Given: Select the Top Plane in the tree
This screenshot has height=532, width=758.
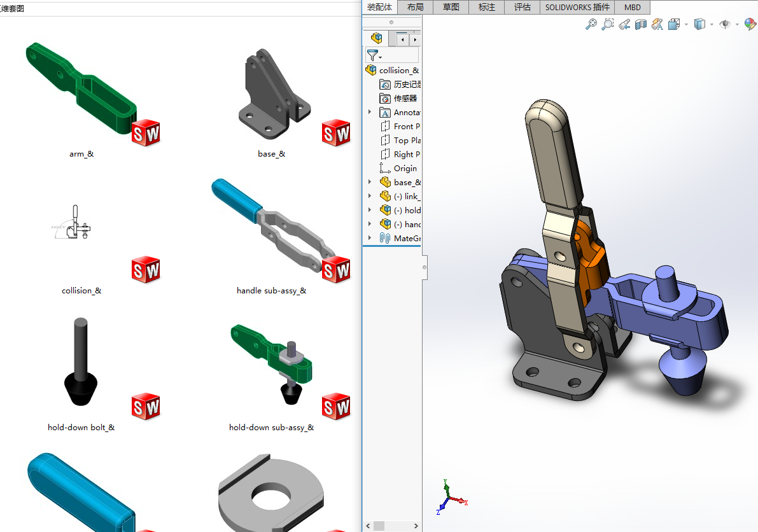Looking at the screenshot, I should (x=400, y=141).
